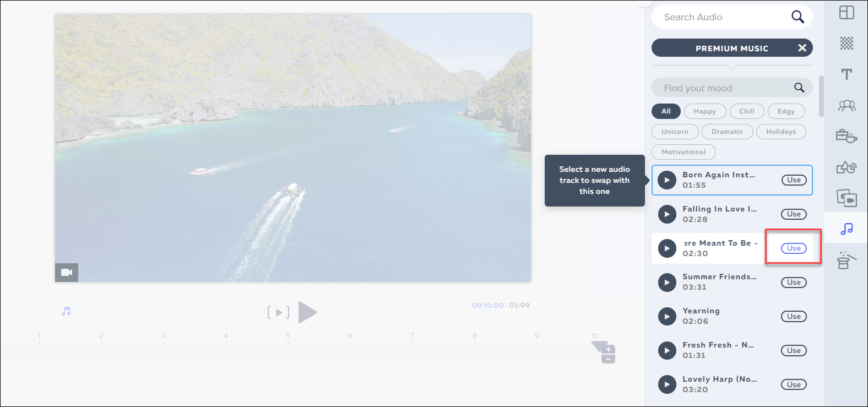Screen dimensions: 868x407
Task: Select the Chill mood filter
Action: [x=746, y=111]
